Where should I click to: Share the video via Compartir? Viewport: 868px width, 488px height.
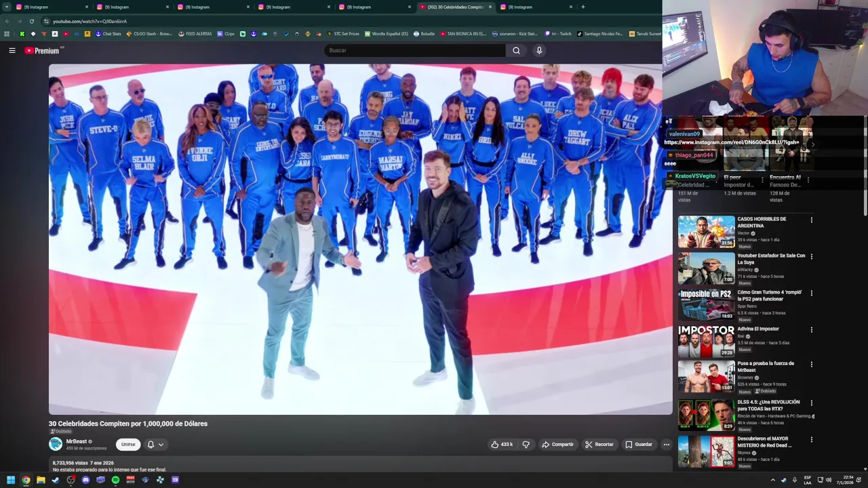[x=557, y=445]
